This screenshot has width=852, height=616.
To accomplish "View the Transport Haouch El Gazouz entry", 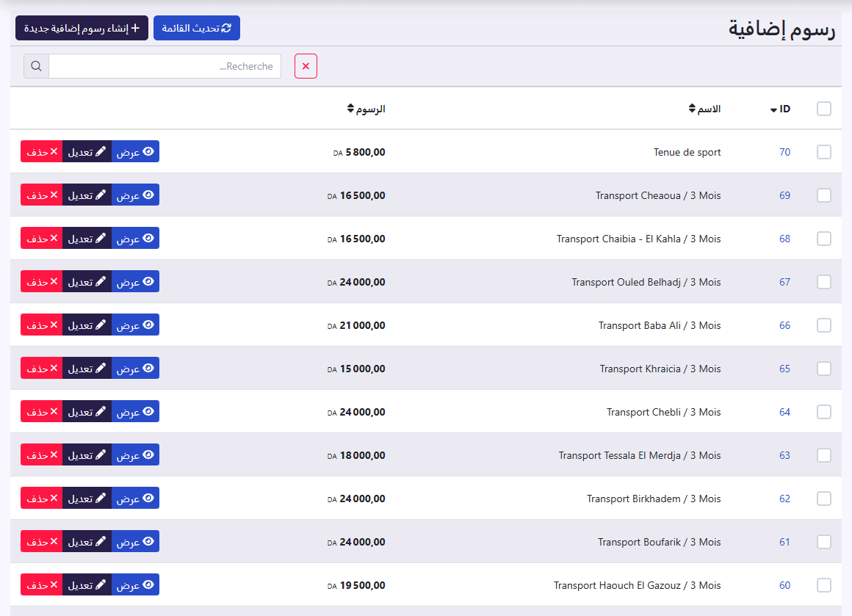I will point(135,585).
